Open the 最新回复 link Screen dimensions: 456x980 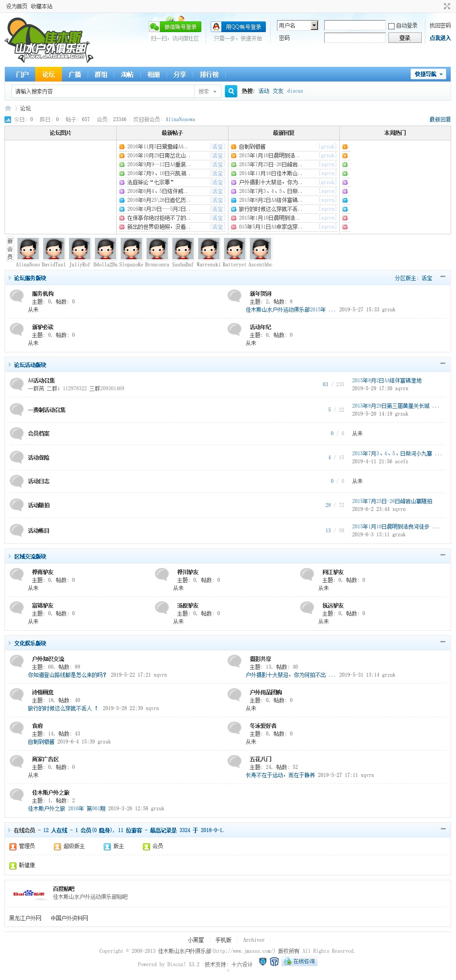(440, 119)
